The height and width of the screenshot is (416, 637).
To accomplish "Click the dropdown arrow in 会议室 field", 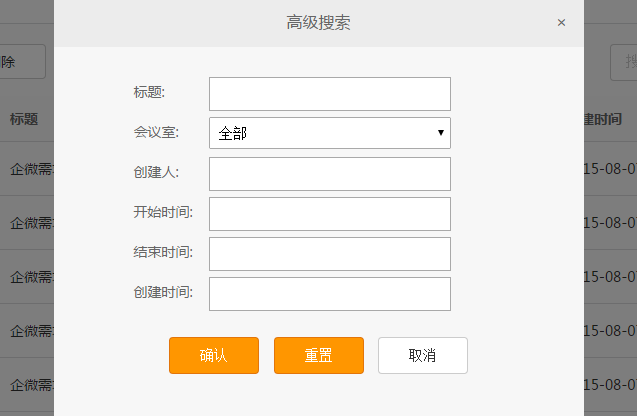I will [441, 133].
